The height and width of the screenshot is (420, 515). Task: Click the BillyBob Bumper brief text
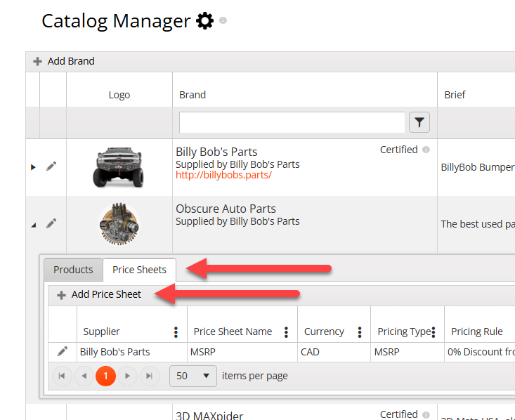(x=478, y=167)
